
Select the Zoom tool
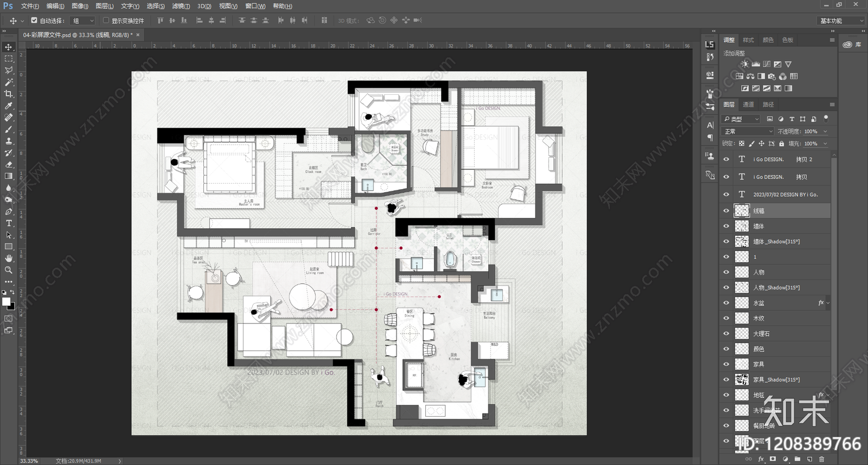click(x=9, y=270)
